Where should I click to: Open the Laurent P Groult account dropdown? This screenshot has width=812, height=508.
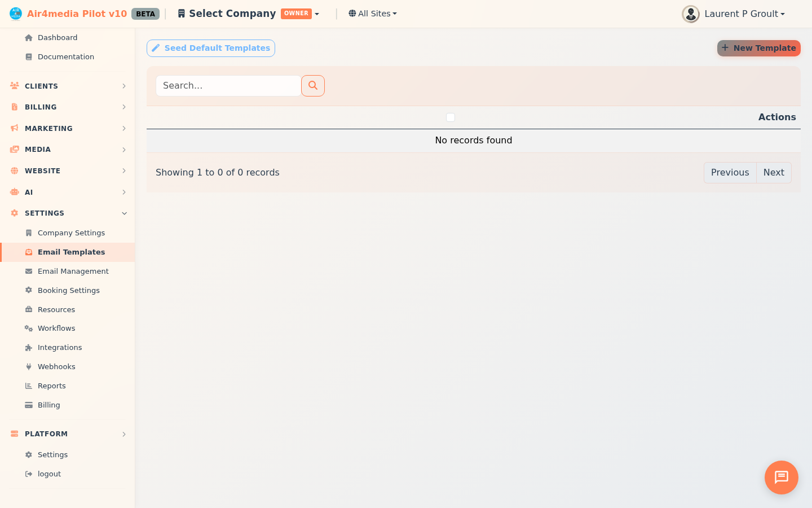734,14
